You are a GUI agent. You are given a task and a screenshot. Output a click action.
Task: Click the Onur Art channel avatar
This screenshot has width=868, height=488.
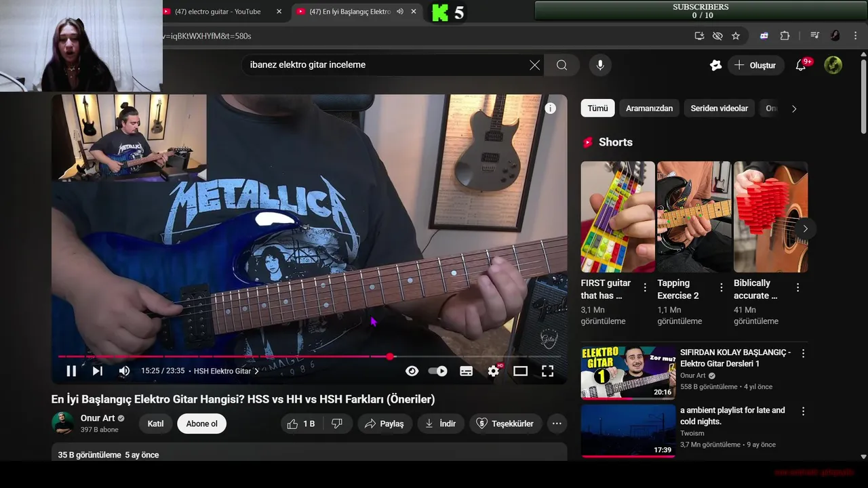tap(63, 423)
